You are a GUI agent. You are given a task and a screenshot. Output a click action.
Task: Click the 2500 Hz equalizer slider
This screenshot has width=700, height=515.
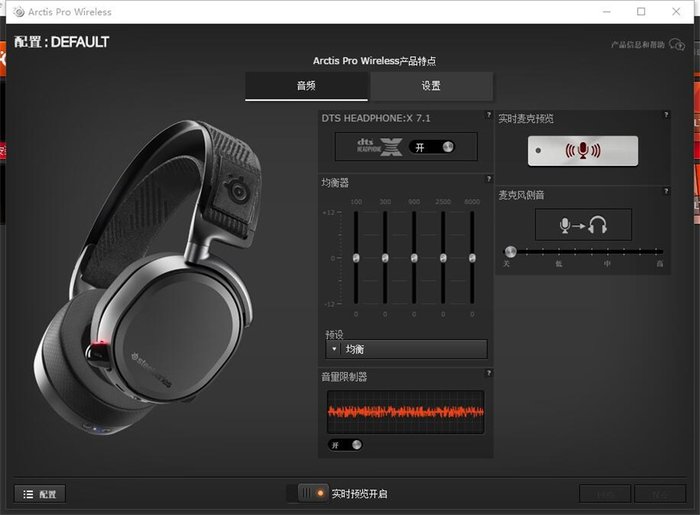[x=443, y=258]
